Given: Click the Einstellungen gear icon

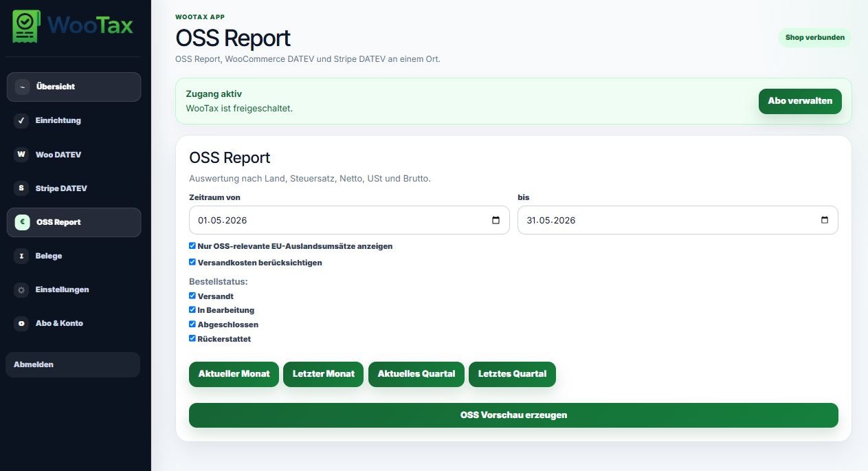Looking at the screenshot, I should click(22, 289).
